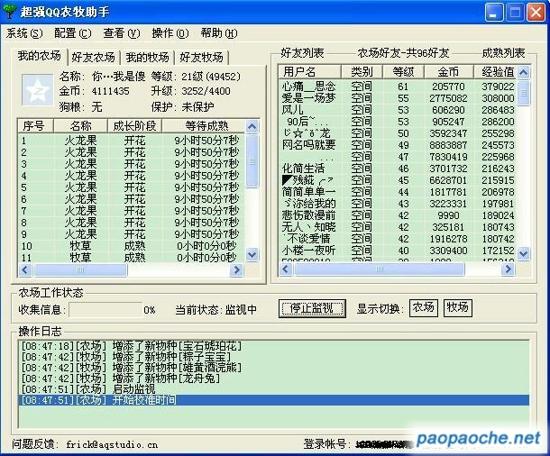Select log entry 启动监视

point(274,389)
